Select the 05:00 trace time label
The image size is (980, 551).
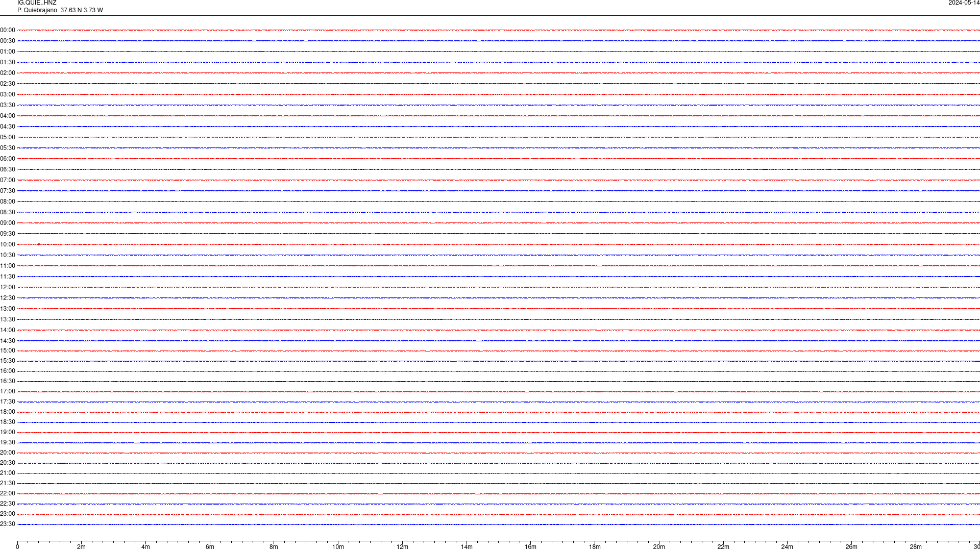[x=8, y=137]
